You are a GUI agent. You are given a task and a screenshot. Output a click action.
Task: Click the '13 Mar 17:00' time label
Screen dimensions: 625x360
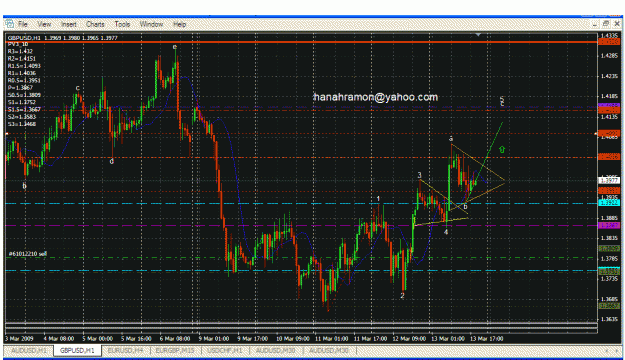(486, 338)
